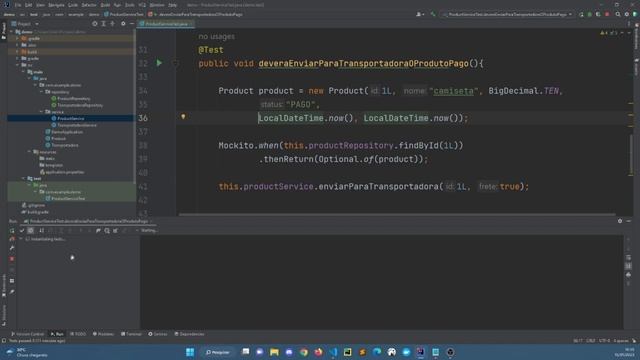
Task: Click the yellow intention lightbulb on line 36
Action: (x=183, y=117)
